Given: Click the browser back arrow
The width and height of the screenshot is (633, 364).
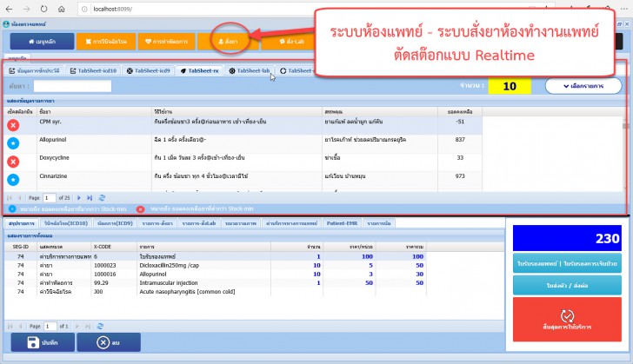Looking at the screenshot, I should [9, 9].
